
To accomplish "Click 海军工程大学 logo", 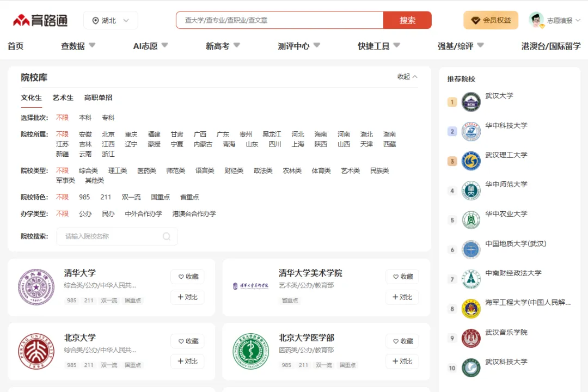I will 471,309.
